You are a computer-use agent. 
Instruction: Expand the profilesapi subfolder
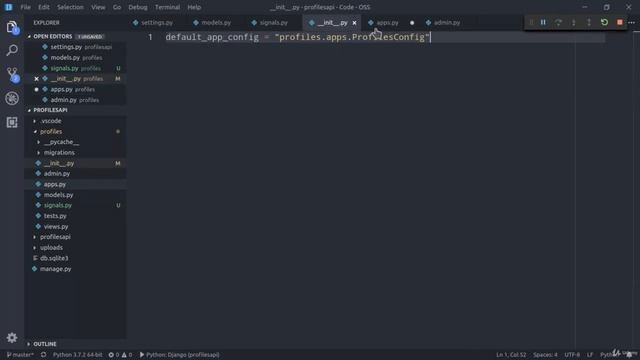[x=55, y=237]
